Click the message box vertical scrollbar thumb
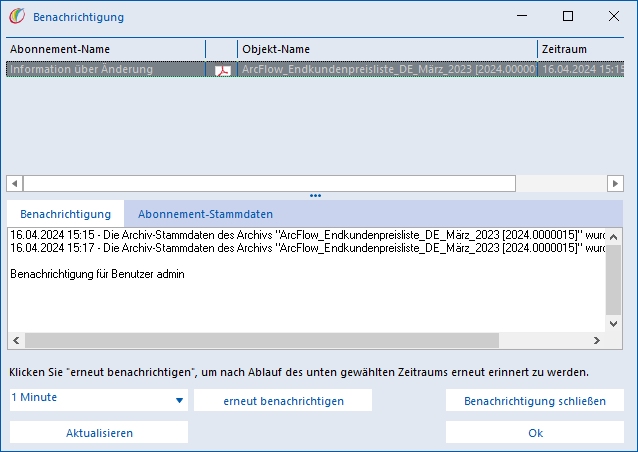638x452 pixels. 614,280
